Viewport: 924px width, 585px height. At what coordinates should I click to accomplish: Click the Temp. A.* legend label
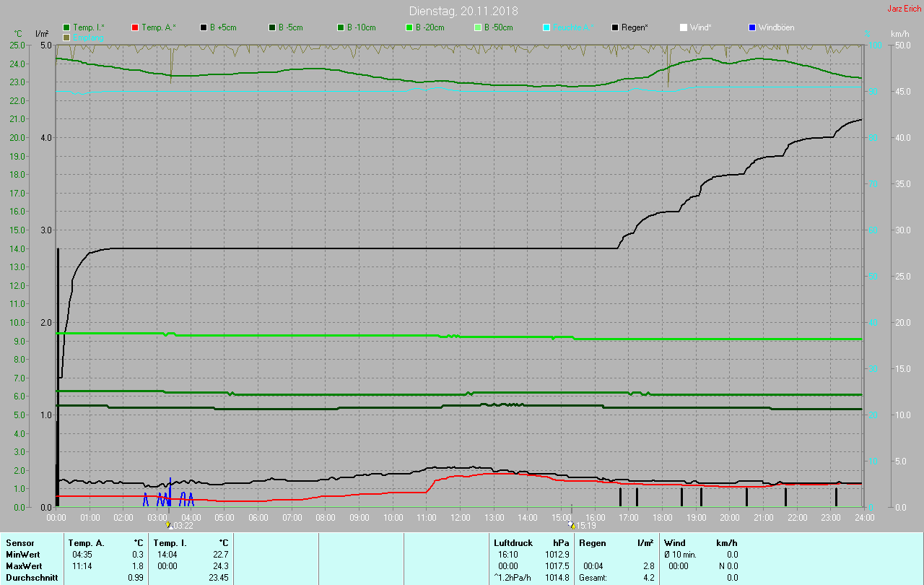159,27
